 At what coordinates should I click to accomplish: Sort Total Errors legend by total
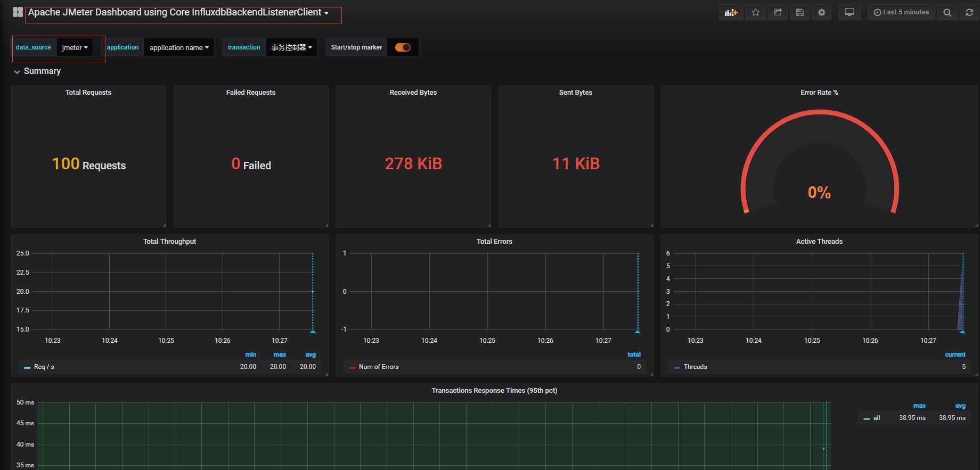coord(634,354)
